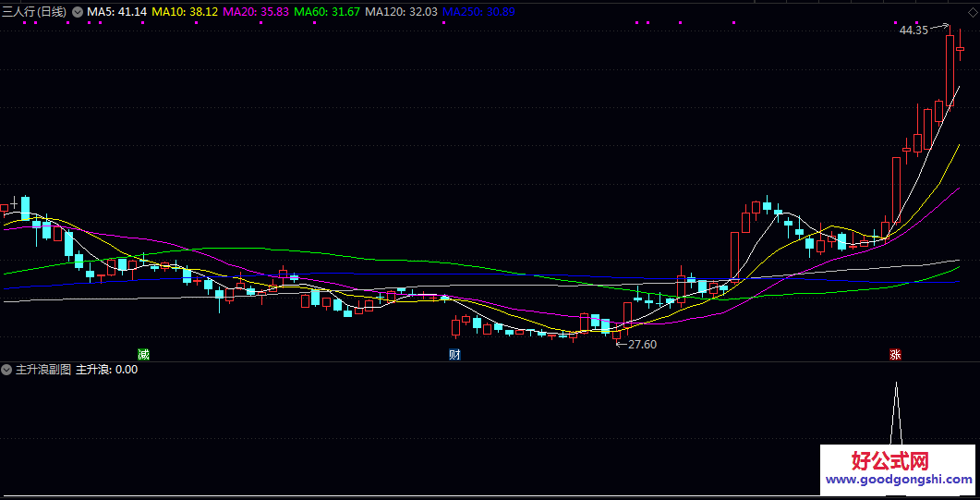980x500 pixels.
Task: Click the 三人行(日线) chart title
Action: click(35, 12)
